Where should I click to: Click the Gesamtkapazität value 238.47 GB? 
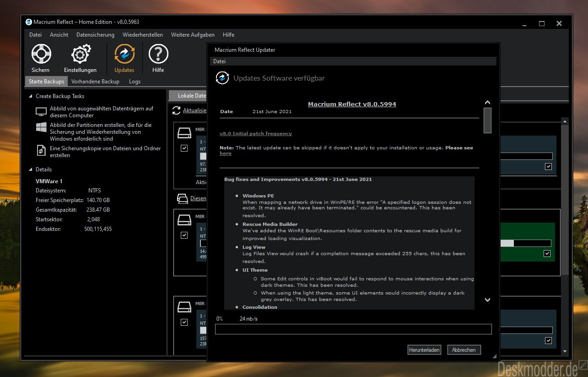point(98,210)
